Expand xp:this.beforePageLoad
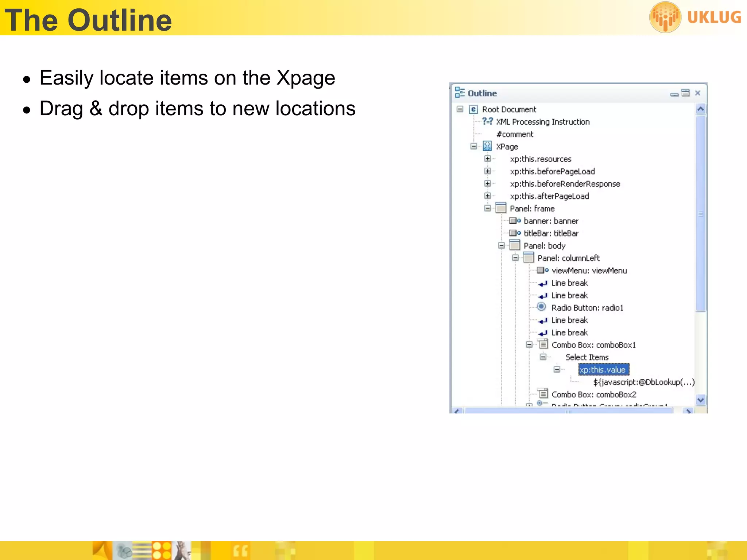Screen dimensions: 747x560 click(487, 171)
